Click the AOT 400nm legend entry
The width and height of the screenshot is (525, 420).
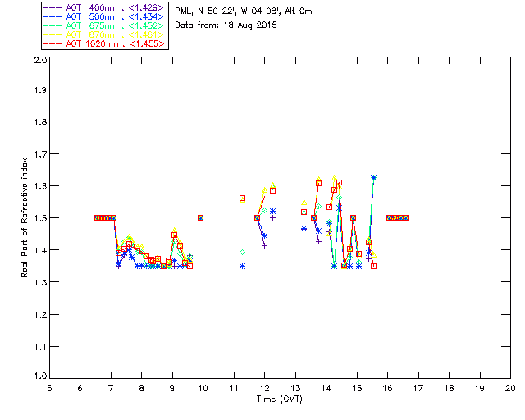point(103,7)
